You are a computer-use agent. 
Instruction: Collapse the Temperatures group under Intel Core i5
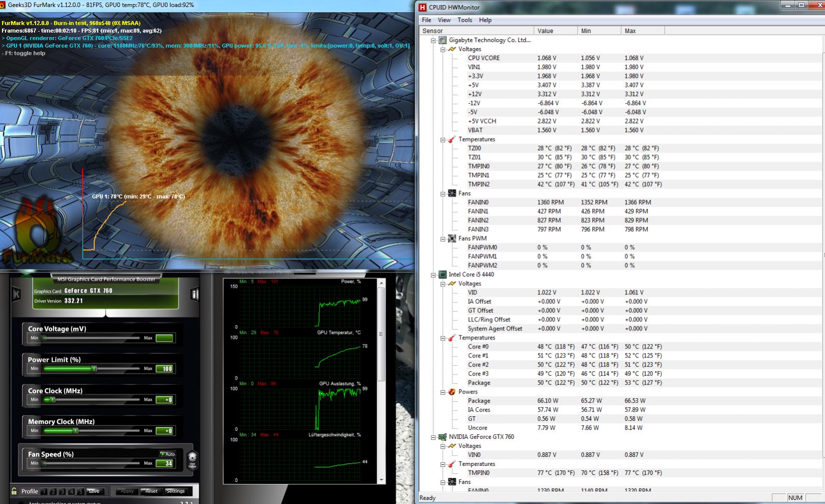[x=443, y=339]
